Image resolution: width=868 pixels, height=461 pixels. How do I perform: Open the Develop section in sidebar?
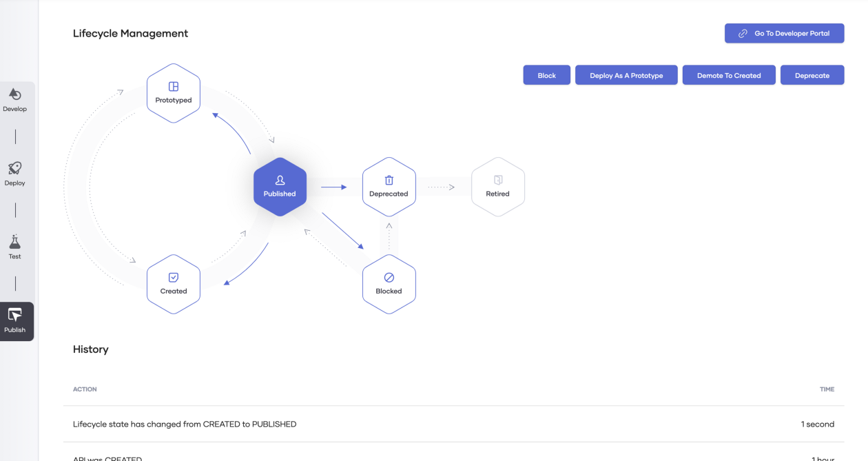click(x=15, y=100)
